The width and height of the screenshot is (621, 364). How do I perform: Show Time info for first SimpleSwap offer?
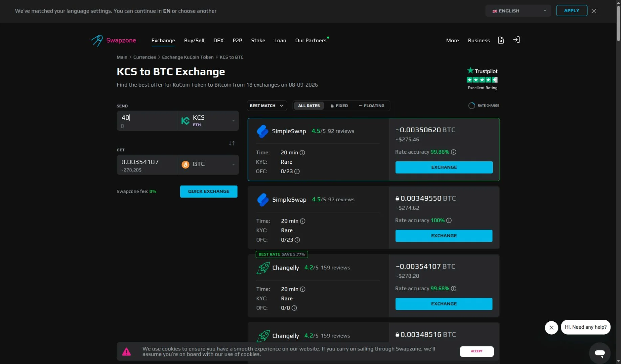302,153
